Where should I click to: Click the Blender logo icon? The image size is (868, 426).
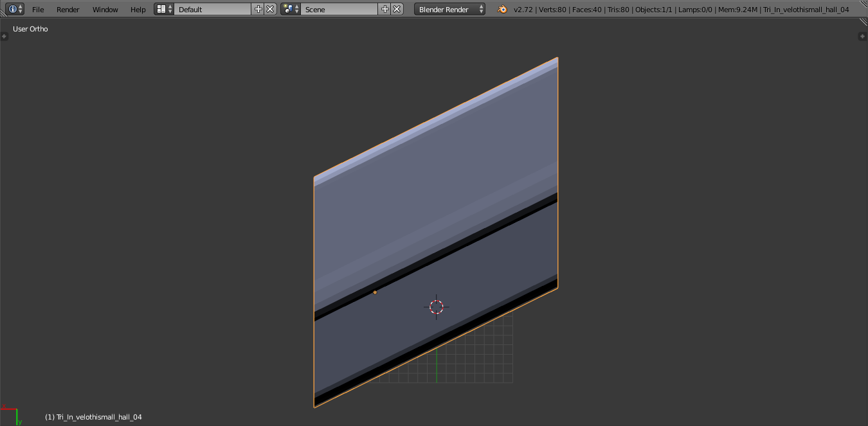[x=502, y=9]
